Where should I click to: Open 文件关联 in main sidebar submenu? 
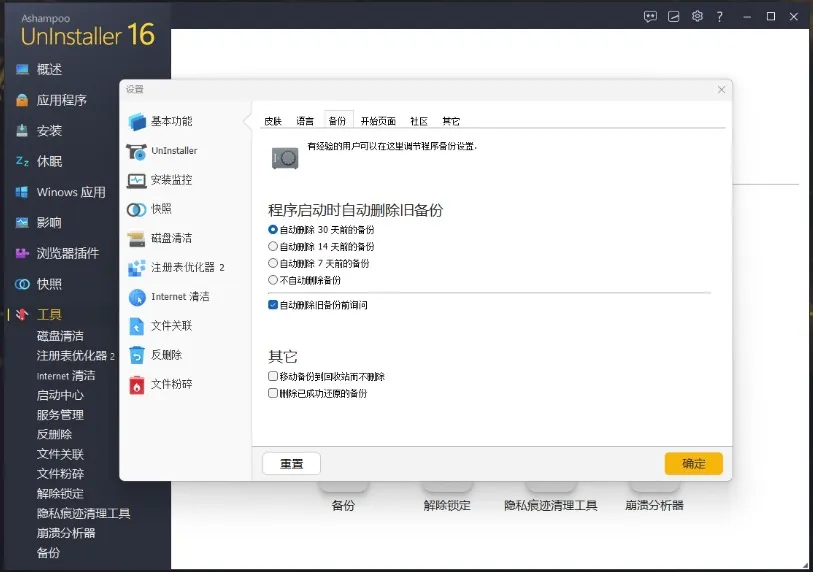point(60,454)
